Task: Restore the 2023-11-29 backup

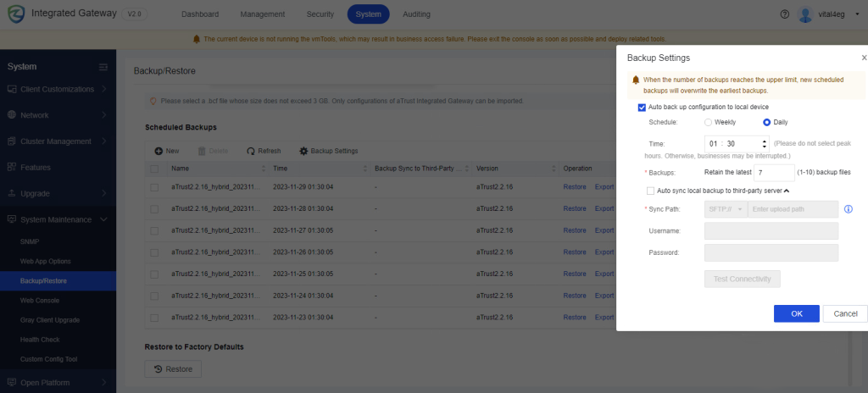Action: point(575,187)
